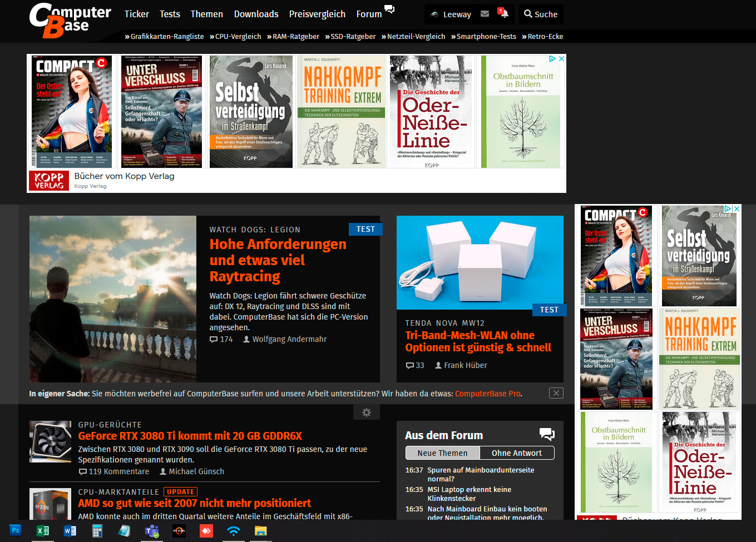Go to the Grafikkarten-Rangliste quick link
Screen dimensions: 756x542
click(165, 36)
